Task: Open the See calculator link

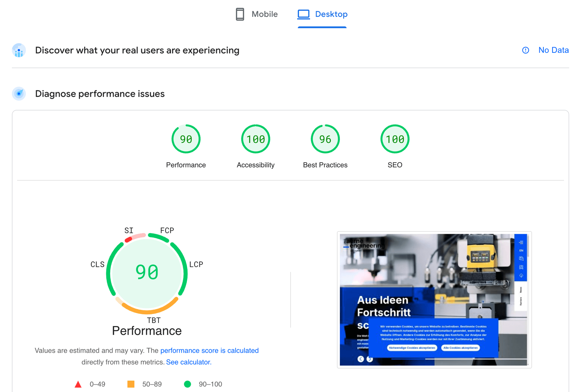Action: coord(189,362)
